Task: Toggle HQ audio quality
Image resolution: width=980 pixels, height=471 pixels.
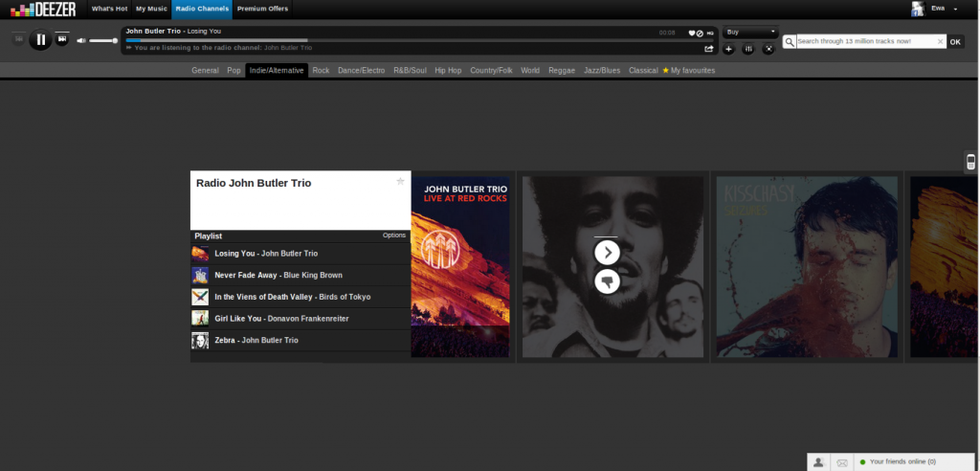Action: [710, 34]
